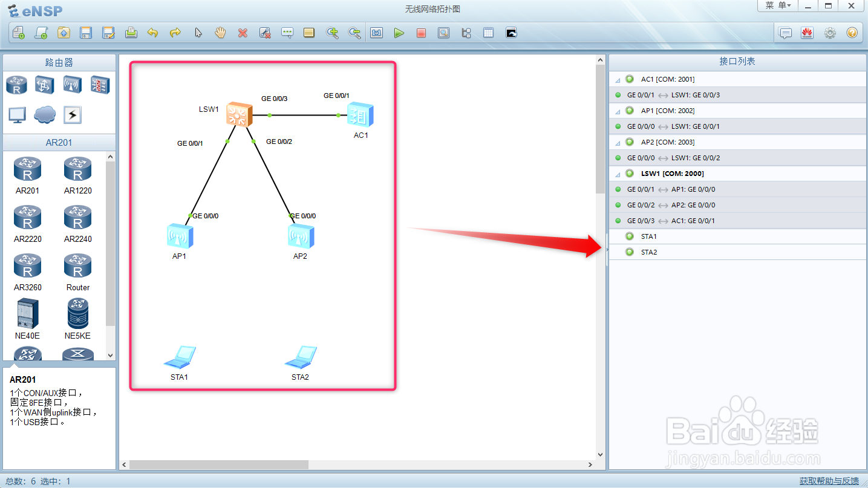Open the 路由器 device category panel
This screenshot has height=488, width=868.
(x=57, y=60)
